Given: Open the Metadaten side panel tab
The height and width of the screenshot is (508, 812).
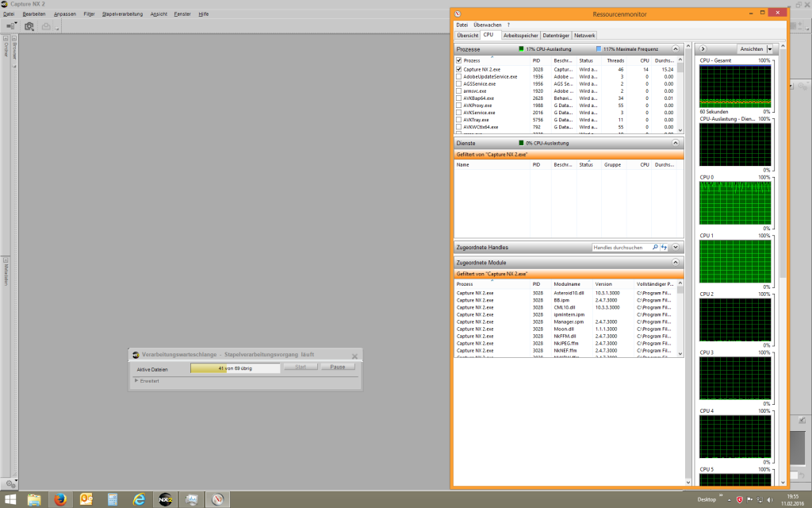Looking at the screenshot, I should click(x=6, y=271).
